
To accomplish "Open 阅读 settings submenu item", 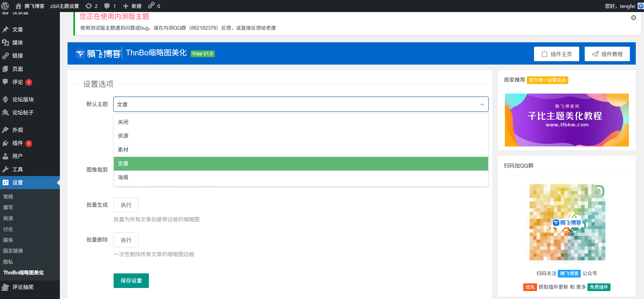I will (x=8, y=218).
